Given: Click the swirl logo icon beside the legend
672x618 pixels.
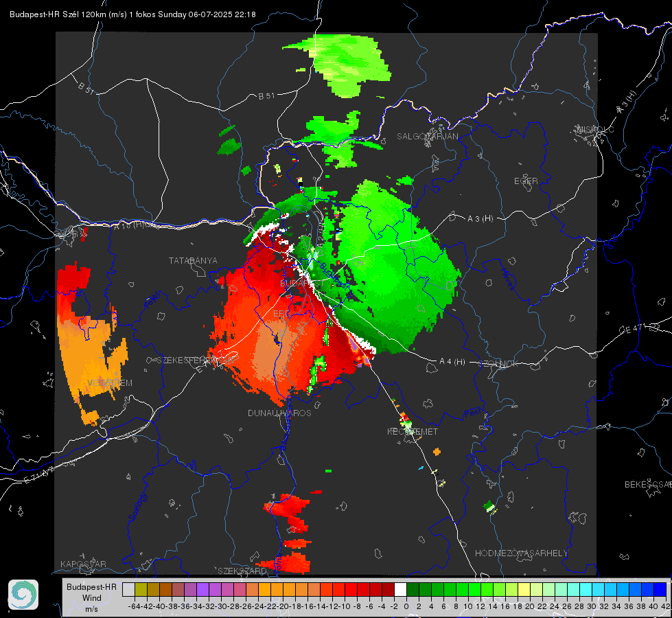Looking at the screenshot, I should coord(23,595).
